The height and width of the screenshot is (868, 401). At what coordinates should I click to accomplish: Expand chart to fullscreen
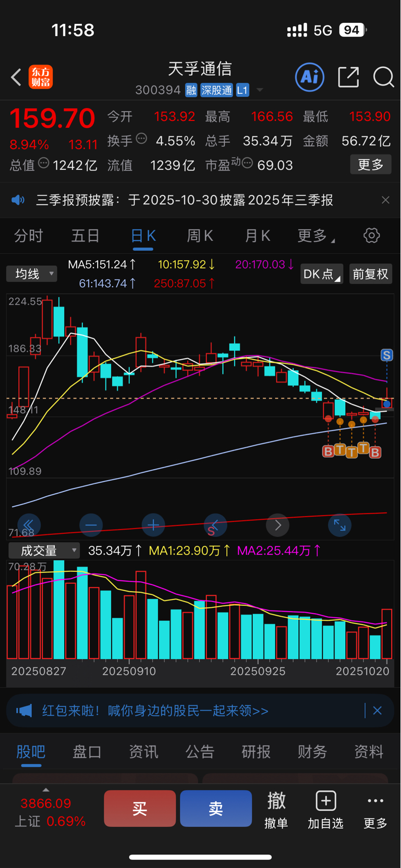[x=339, y=525]
